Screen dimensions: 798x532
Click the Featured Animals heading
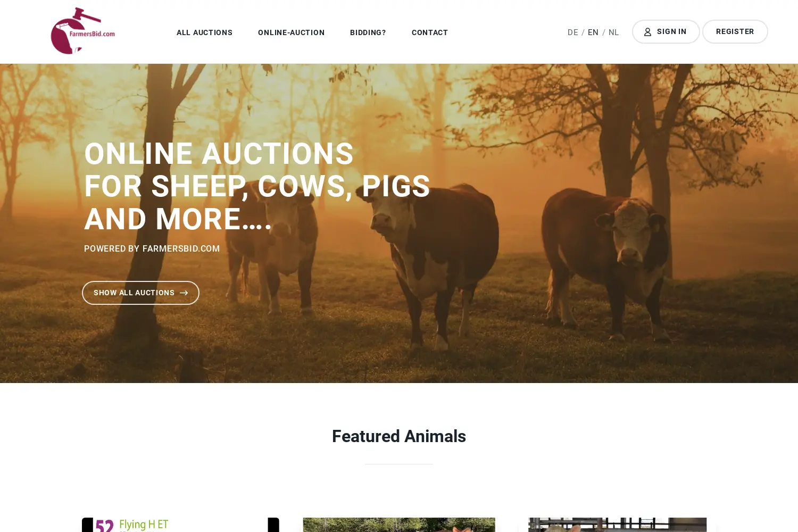[399, 436]
